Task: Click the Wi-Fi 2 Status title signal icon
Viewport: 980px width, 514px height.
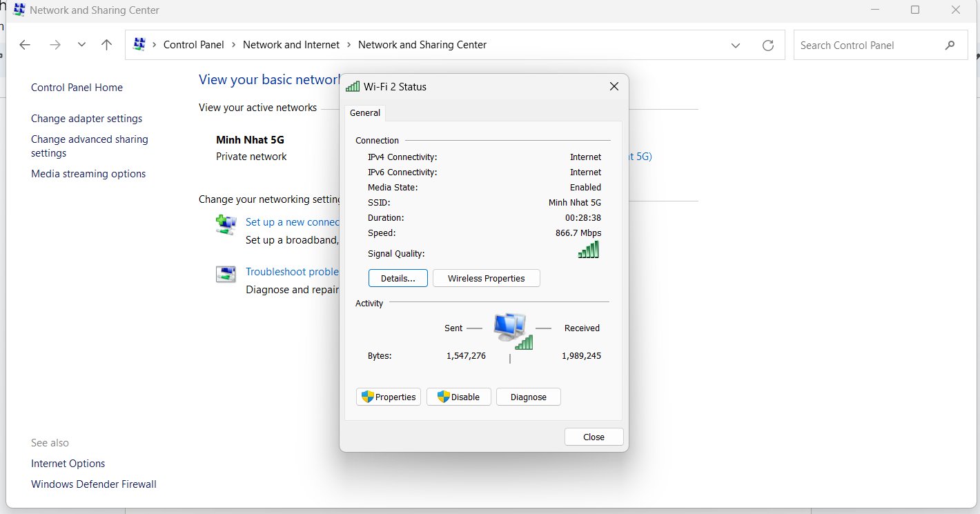Action: (x=353, y=86)
